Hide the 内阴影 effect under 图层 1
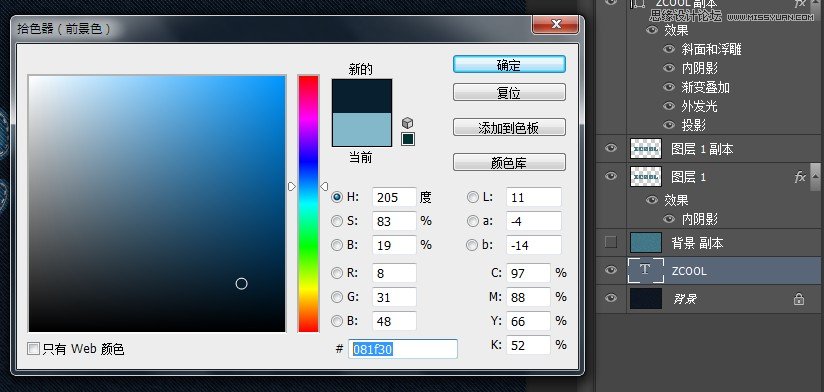The height and width of the screenshot is (392, 824). point(668,219)
